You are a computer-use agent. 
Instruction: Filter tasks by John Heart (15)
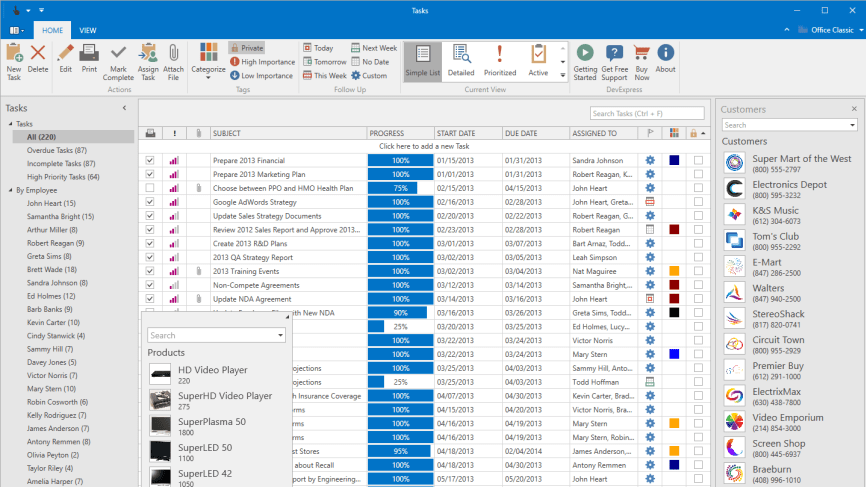pos(51,203)
